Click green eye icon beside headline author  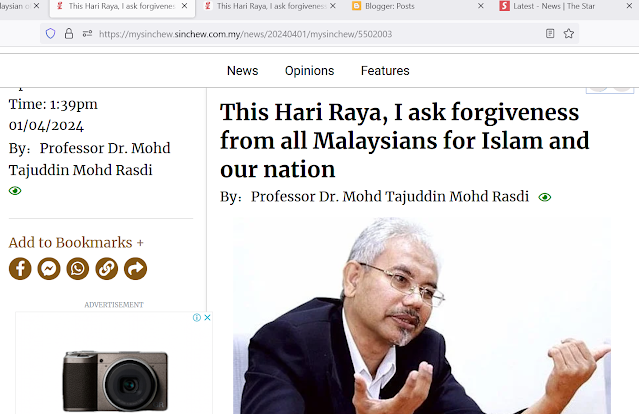[x=545, y=197]
